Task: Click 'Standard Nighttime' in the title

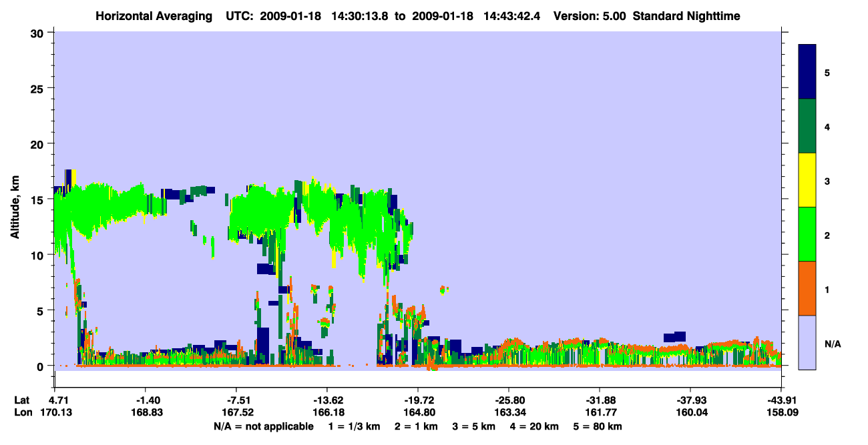Action: pyautogui.click(x=686, y=16)
